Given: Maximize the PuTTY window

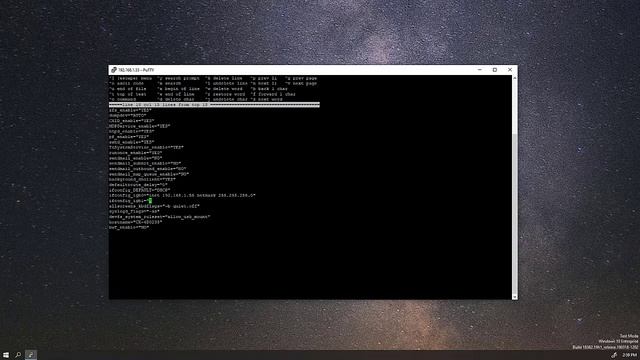Looking at the screenshot, I should [495, 70].
